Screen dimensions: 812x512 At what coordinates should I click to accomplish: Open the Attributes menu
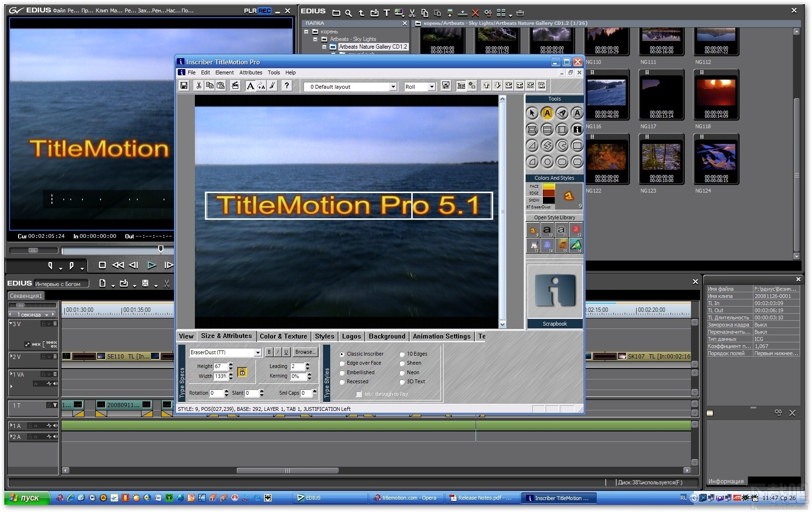click(x=251, y=72)
